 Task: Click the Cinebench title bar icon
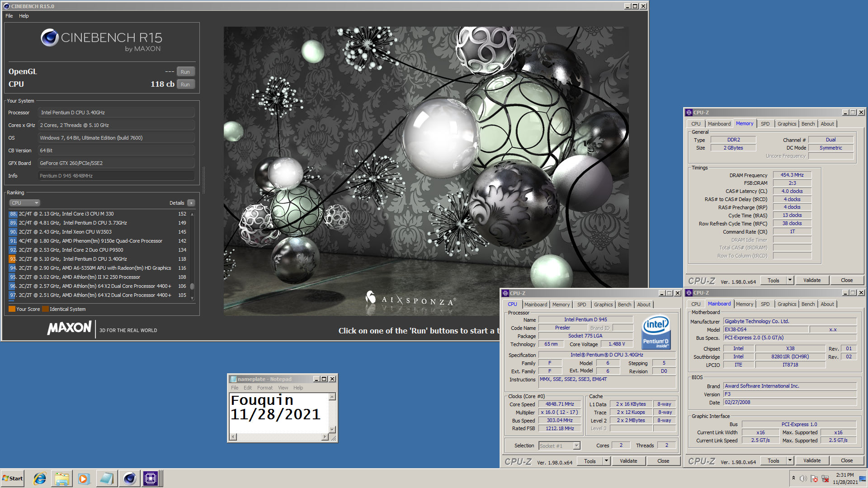point(6,6)
